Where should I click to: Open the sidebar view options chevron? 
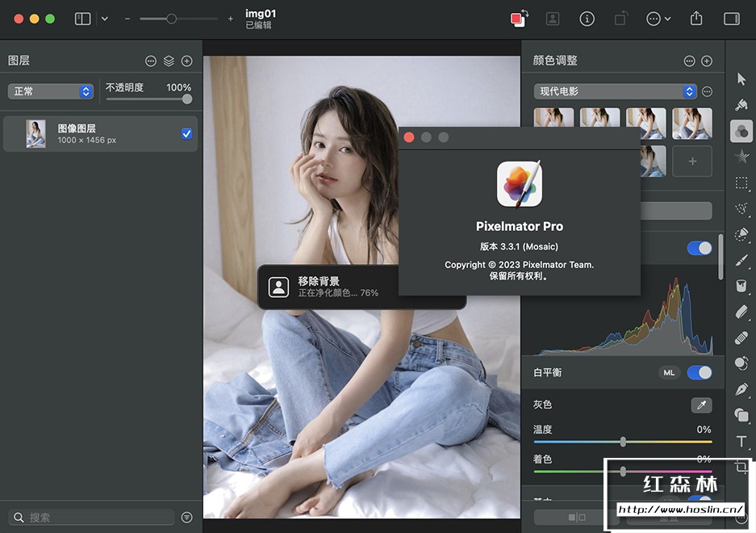[x=105, y=19]
